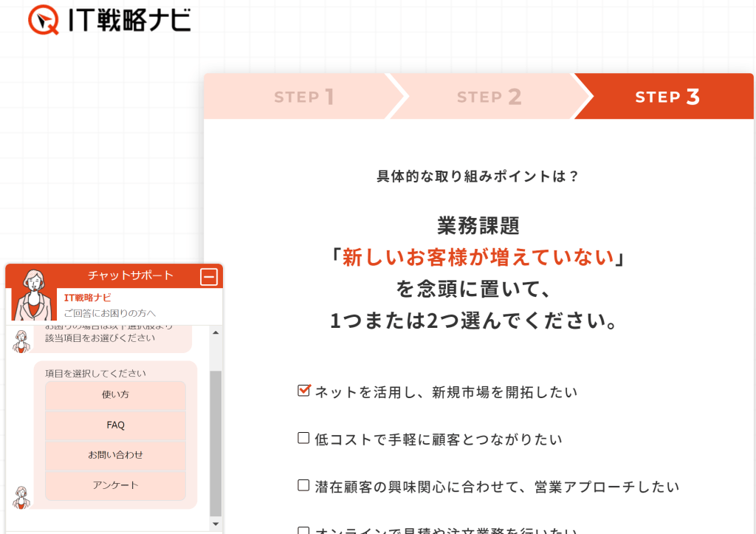Click the IT戦略ナビ compass logo icon
The image size is (756, 534).
[x=44, y=20]
